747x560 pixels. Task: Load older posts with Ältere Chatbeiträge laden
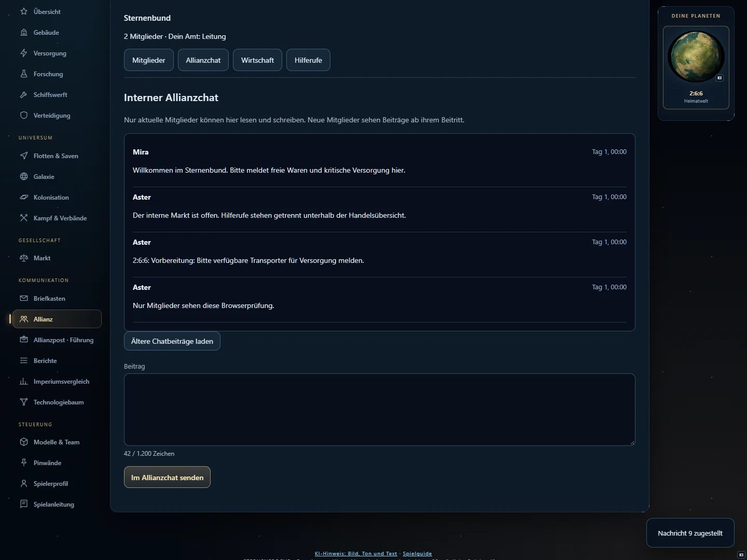pos(172,341)
